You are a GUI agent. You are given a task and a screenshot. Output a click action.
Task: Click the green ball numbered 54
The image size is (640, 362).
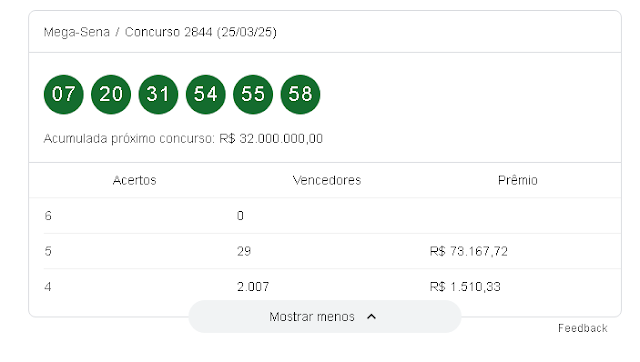(x=206, y=94)
